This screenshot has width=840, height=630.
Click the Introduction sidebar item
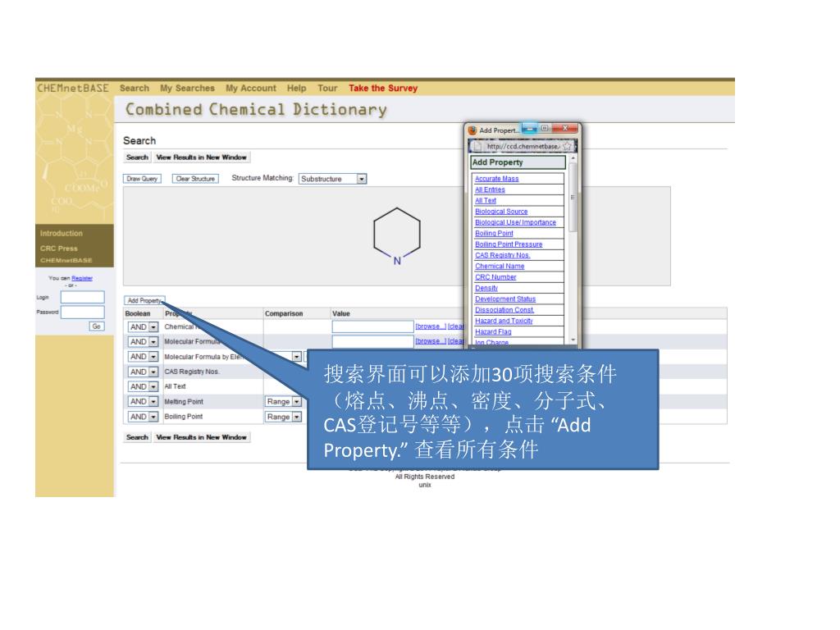pyautogui.click(x=61, y=234)
